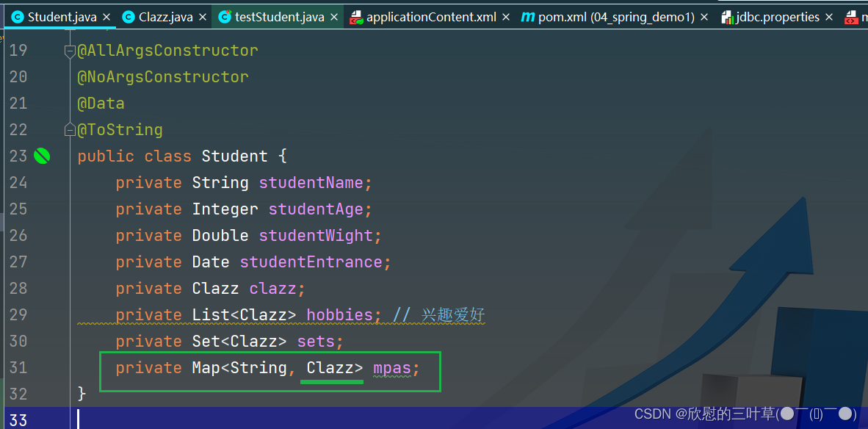The image size is (868, 429).
Task: Click the jdbc.properties file icon
Action: [x=728, y=17]
